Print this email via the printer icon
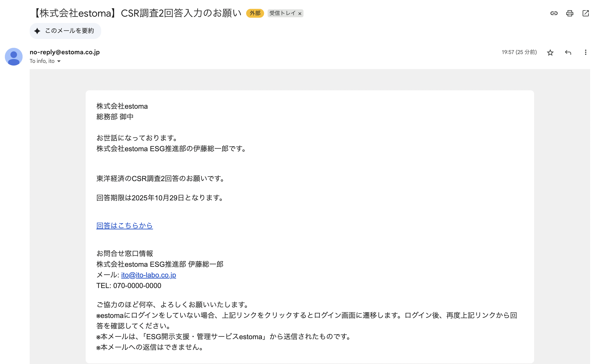The image size is (595, 364). [570, 13]
